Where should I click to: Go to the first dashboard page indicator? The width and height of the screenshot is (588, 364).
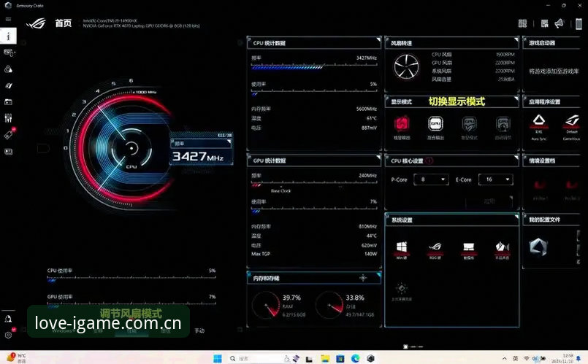(405, 346)
